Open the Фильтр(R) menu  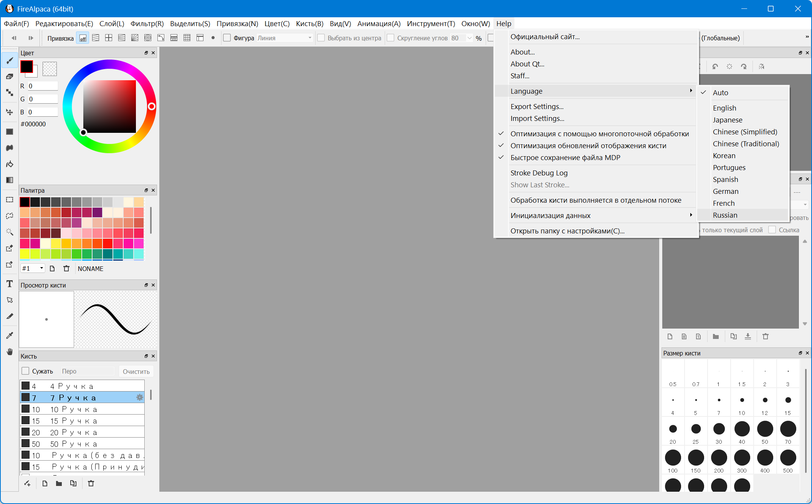147,23
